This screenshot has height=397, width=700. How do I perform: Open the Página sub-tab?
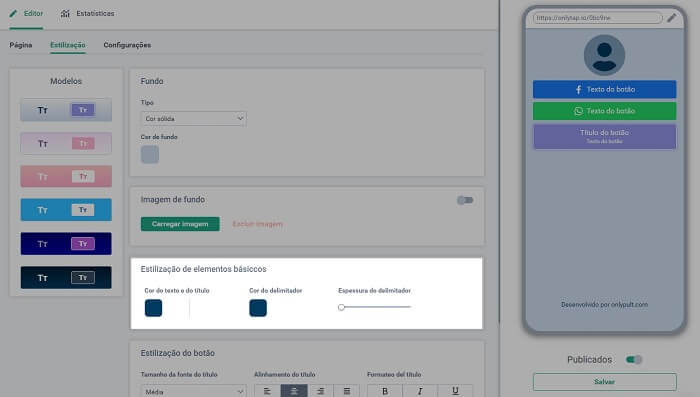[21, 45]
